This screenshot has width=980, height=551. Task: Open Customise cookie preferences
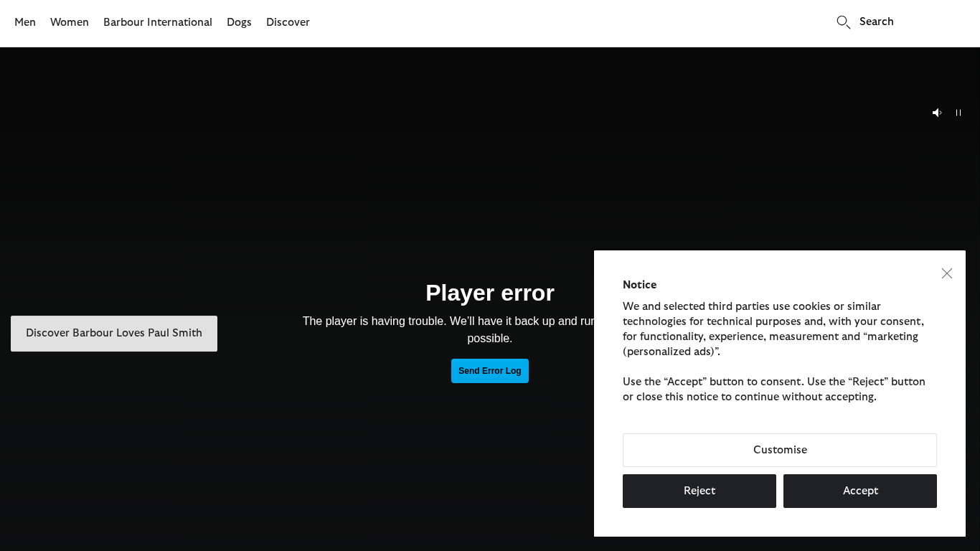point(780,450)
